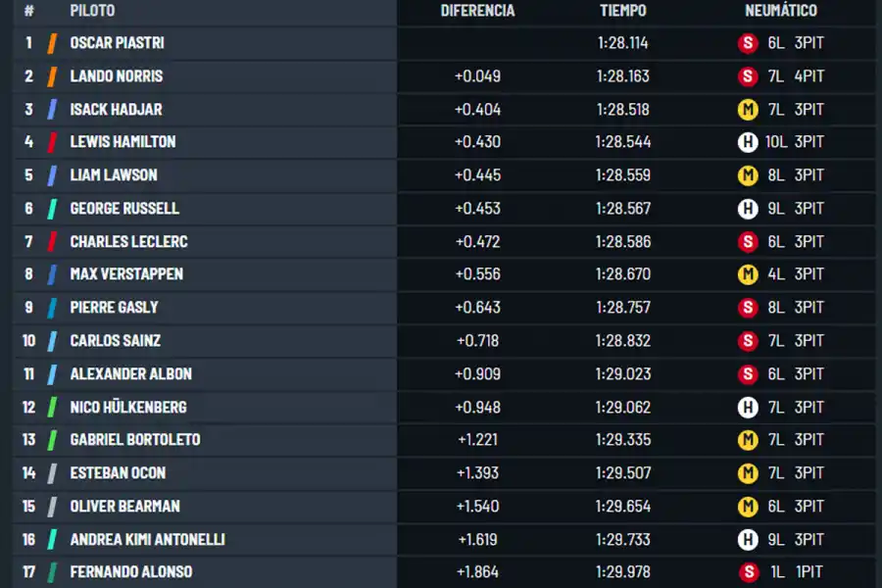The width and height of the screenshot is (882, 588).
Task: Click Lewis Hamilton red team color bar
Action: tap(53, 142)
